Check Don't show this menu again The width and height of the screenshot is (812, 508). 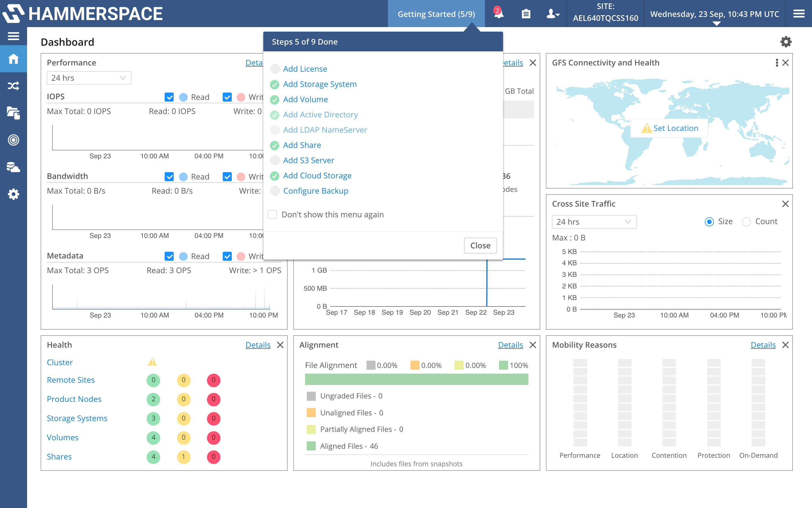click(x=272, y=214)
